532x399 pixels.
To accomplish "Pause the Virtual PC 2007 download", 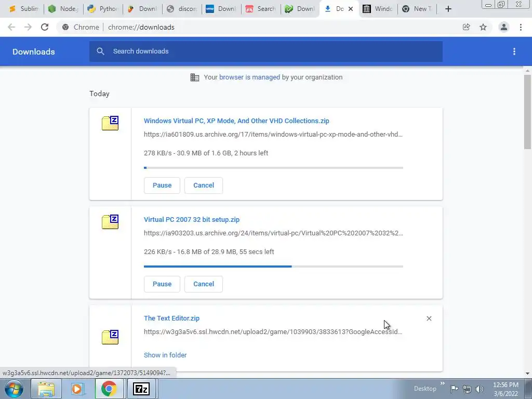I will [x=162, y=284].
